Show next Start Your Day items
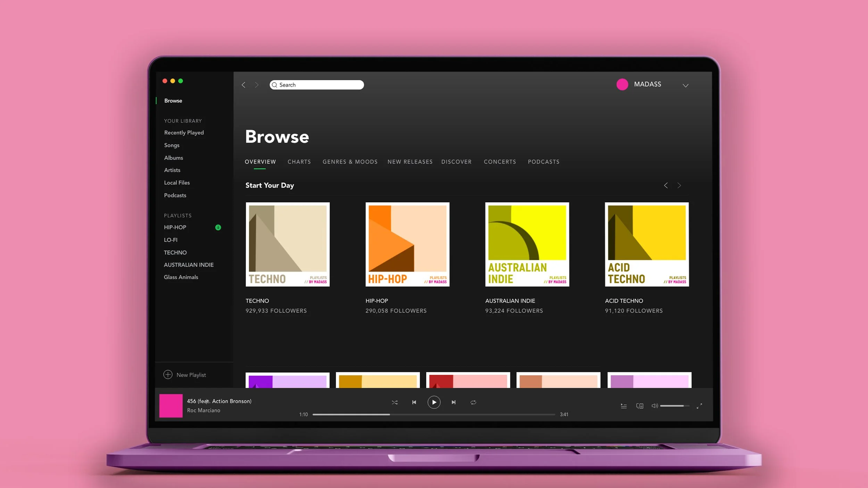Viewport: 868px width, 488px height. point(679,185)
